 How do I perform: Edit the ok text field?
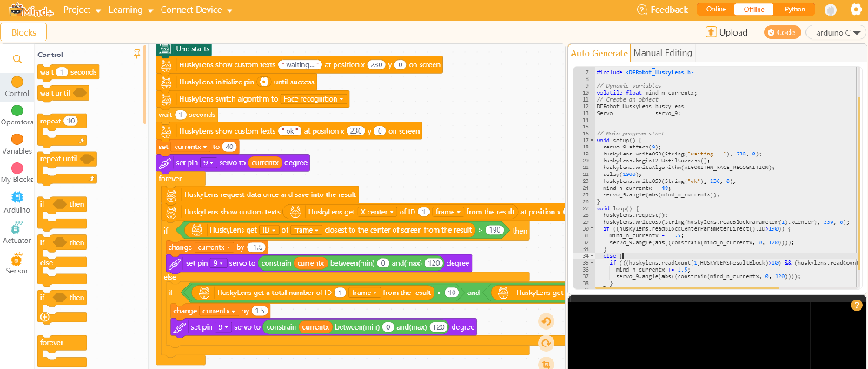[x=289, y=132]
